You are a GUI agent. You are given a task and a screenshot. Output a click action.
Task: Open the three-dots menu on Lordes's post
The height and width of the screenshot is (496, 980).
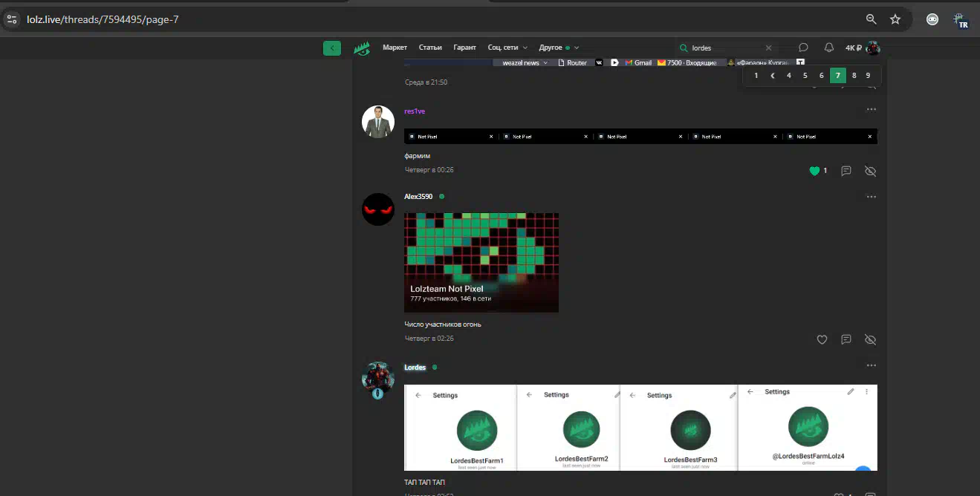click(x=872, y=365)
